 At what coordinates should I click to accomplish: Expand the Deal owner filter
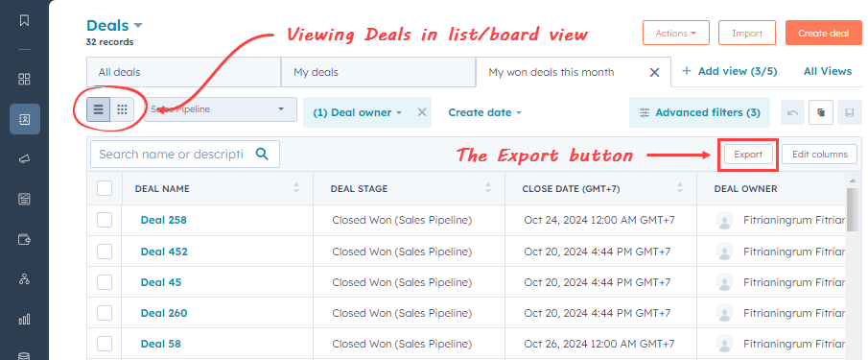tap(357, 112)
